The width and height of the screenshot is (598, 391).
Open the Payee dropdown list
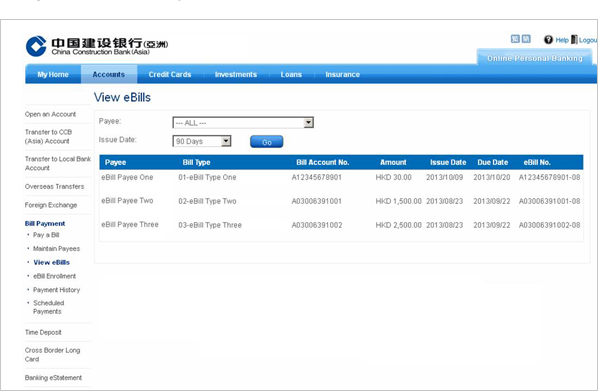[243, 123]
